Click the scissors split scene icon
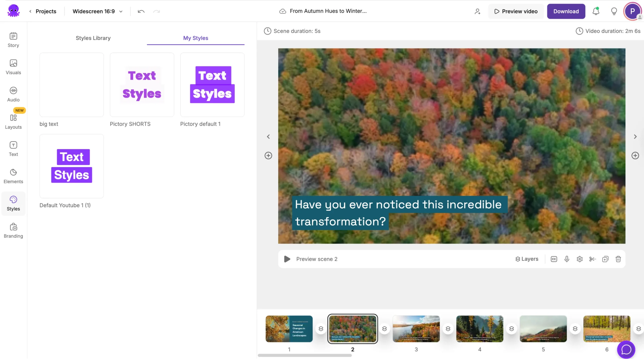 (592, 259)
